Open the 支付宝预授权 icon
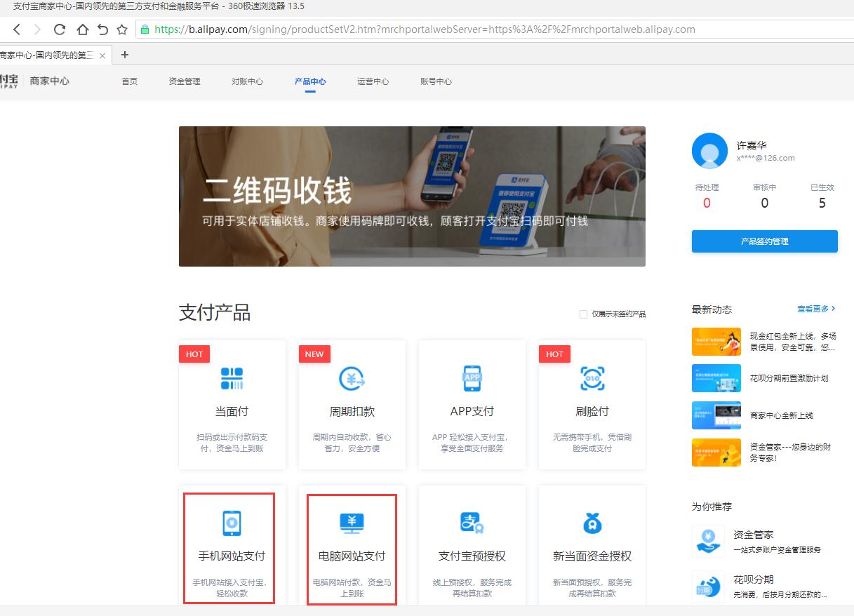 472,523
